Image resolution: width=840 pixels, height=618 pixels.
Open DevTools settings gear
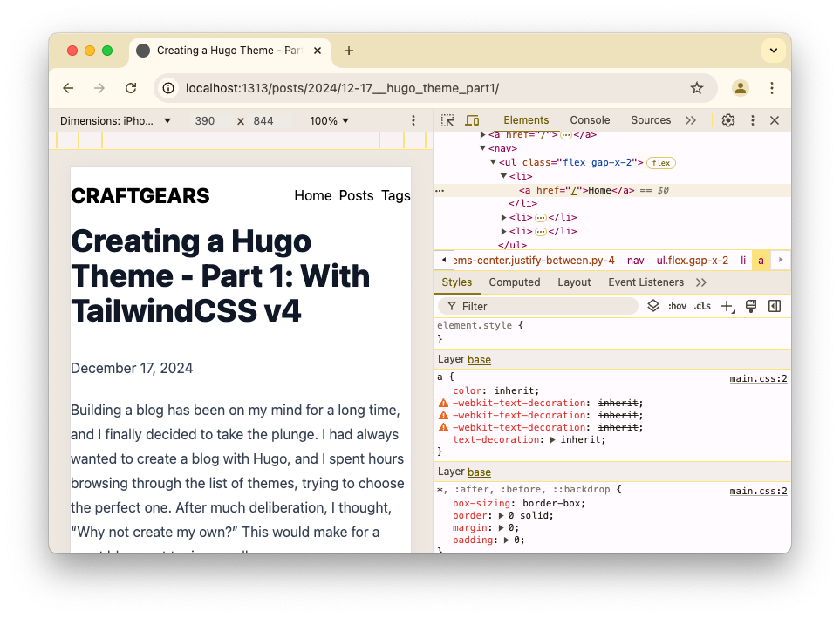[728, 120]
